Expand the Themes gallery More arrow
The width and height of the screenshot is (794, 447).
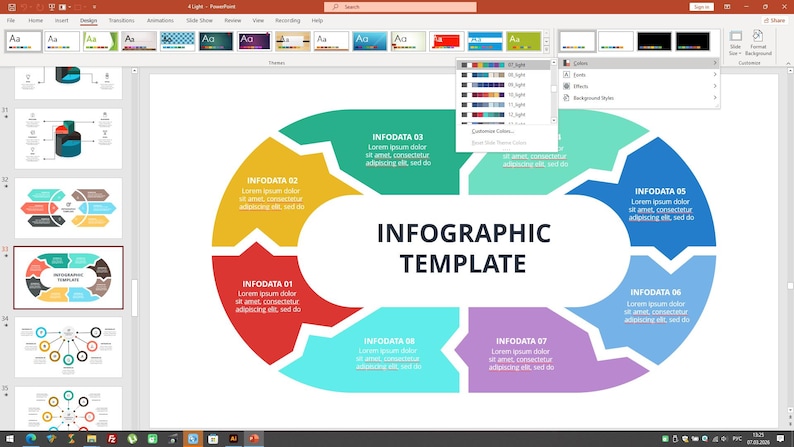tap(546, 50)
